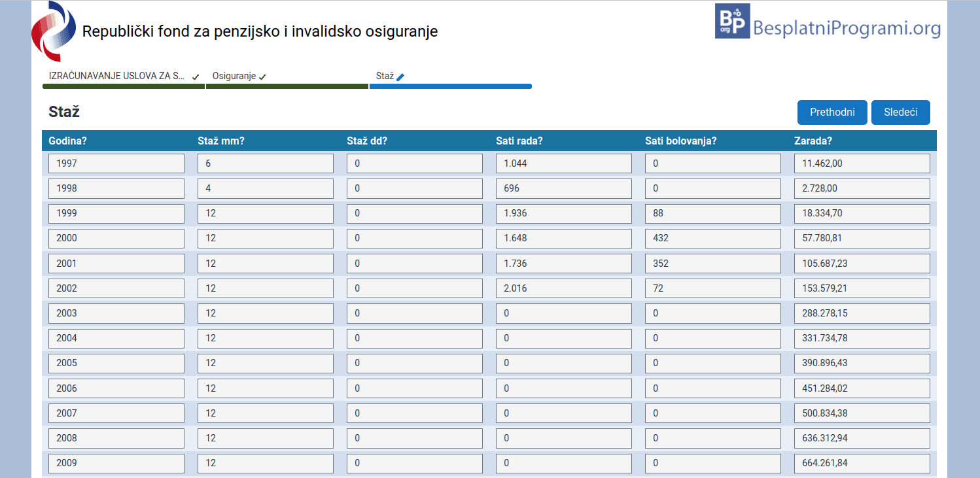The image size is (980, 478).
Task: Click the Sati rada? column header
Action: point(519,141)
